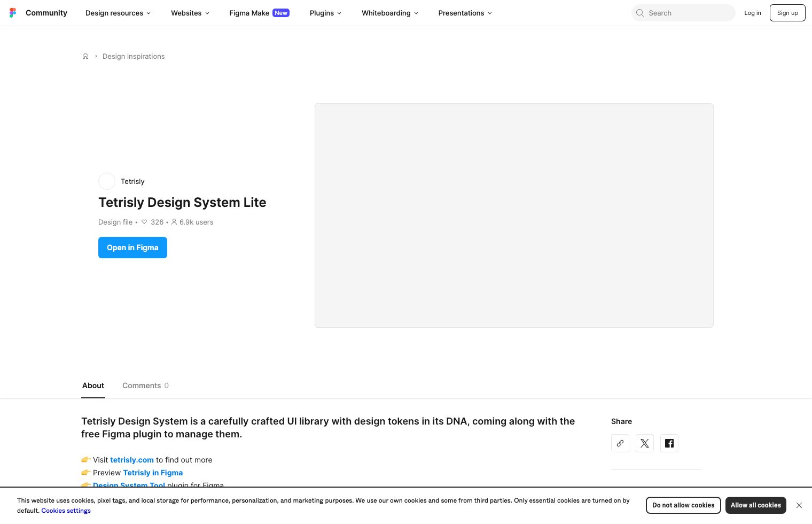The image size is (812, 524).
Task: Click the Figma logo
Action: 13,12
